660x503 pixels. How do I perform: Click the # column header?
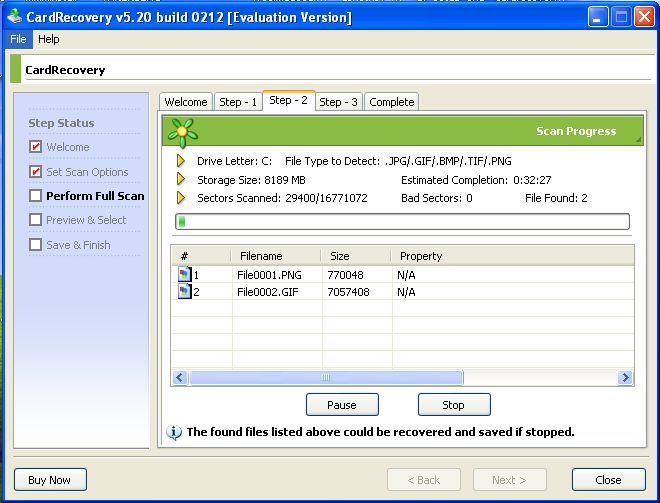click(202, 256)
